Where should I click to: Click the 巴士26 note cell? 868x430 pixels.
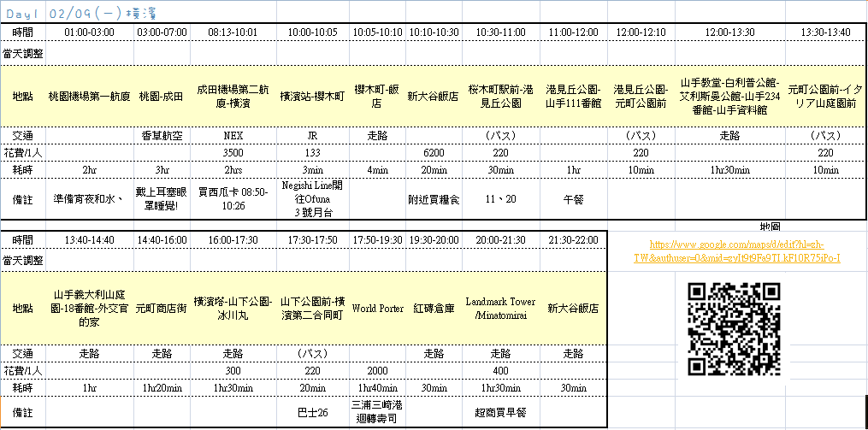[x=312, y=412]
